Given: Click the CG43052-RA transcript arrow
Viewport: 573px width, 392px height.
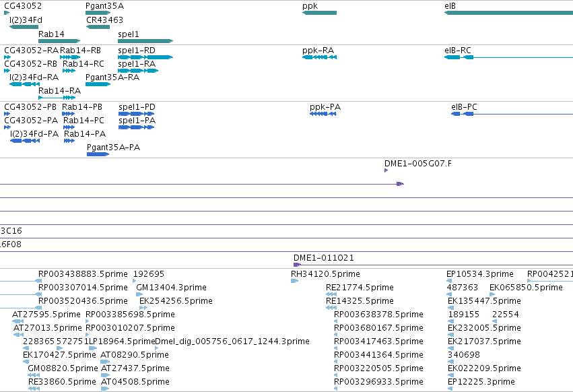Looking at the screenshot, I should [7, 57].
